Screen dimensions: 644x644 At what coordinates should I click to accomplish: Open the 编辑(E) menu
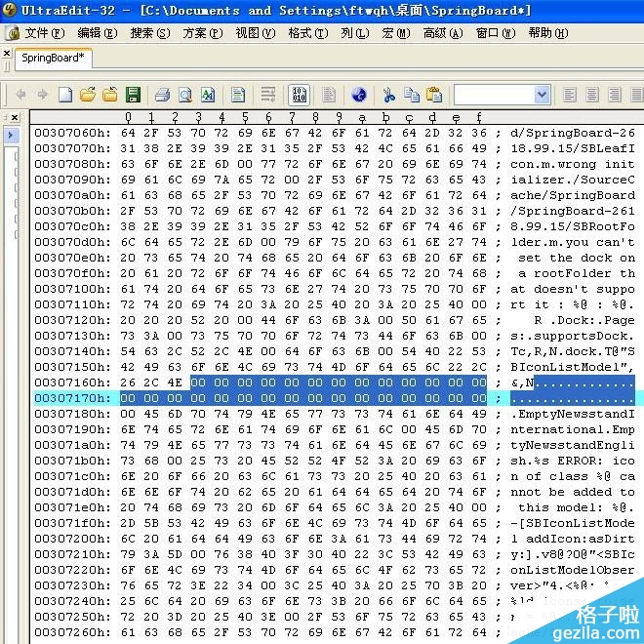coord(97,33)
